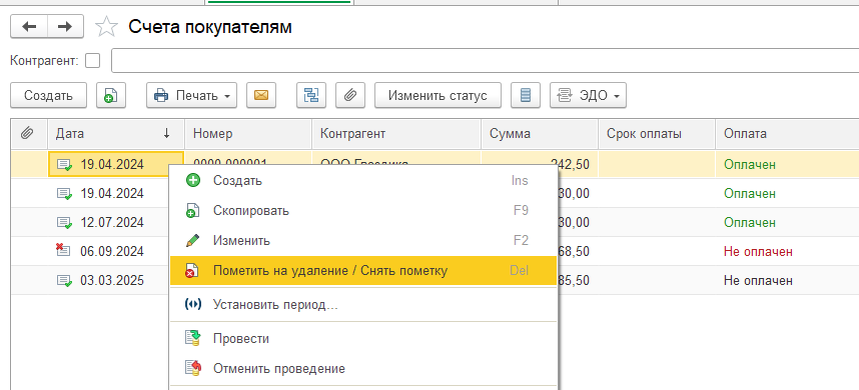Click the posted document icon for 03.03.2025
Viewport: 859px width, 390px height.
click(65, 281)
